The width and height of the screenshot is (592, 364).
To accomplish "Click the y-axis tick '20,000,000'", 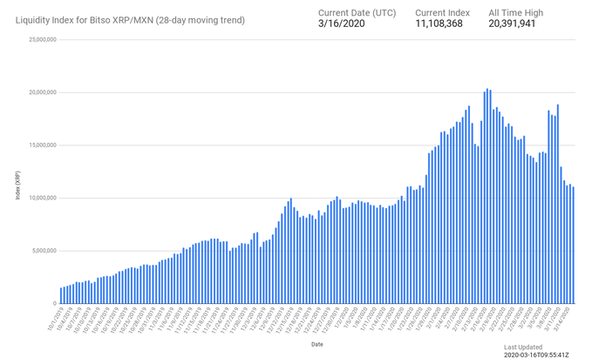I will (x=43, y=92).
